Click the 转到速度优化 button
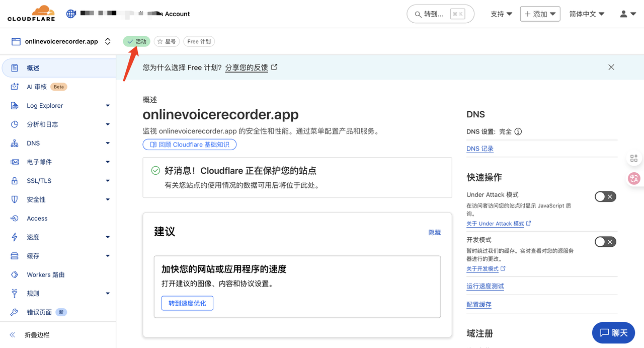The width and height of the screenshot is (644, 348). pos(187,303)
